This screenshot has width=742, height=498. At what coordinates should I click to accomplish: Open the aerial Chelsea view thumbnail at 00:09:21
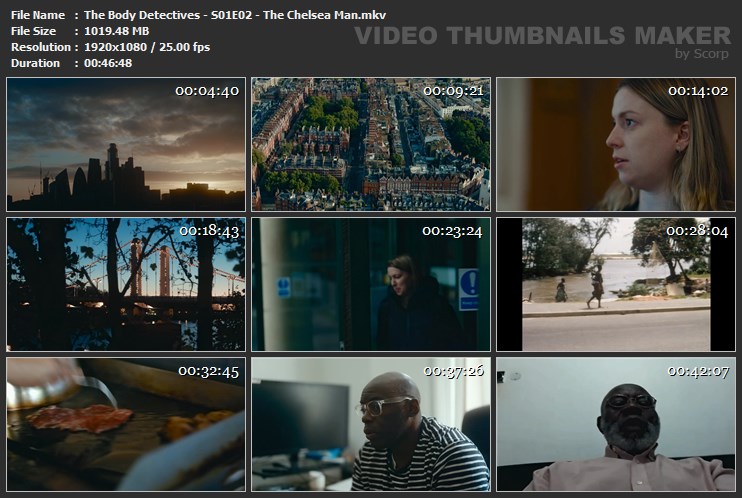tap(371, 144)
